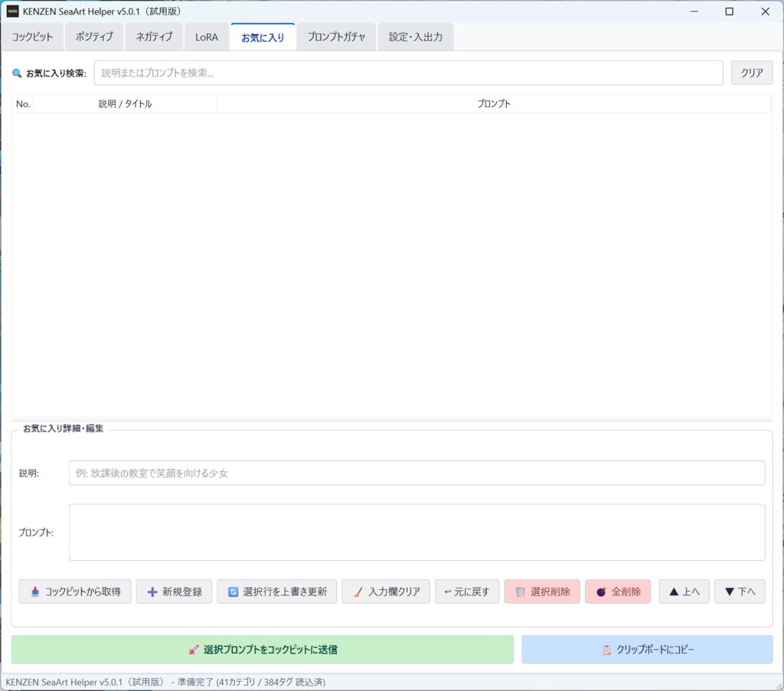Switch to the ポジティブ tab
The image size is (784, 691).
tap(94, 37)
